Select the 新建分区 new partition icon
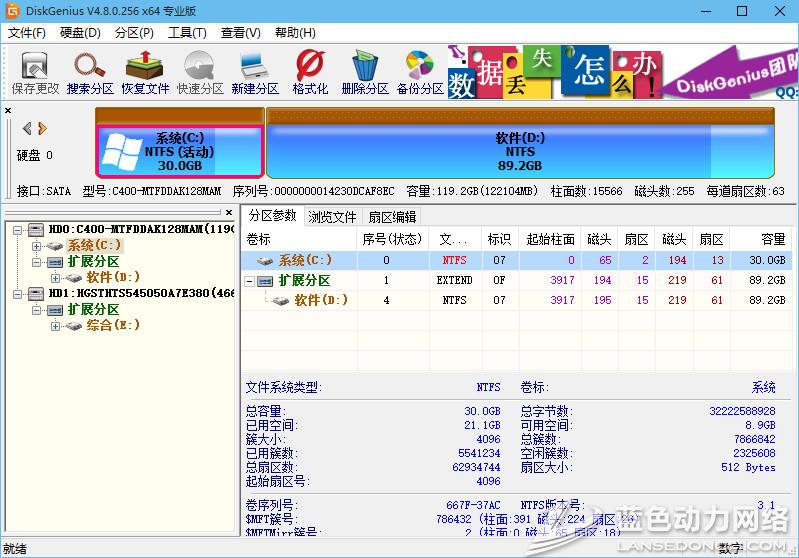799x558 pixels. point(254,73)
